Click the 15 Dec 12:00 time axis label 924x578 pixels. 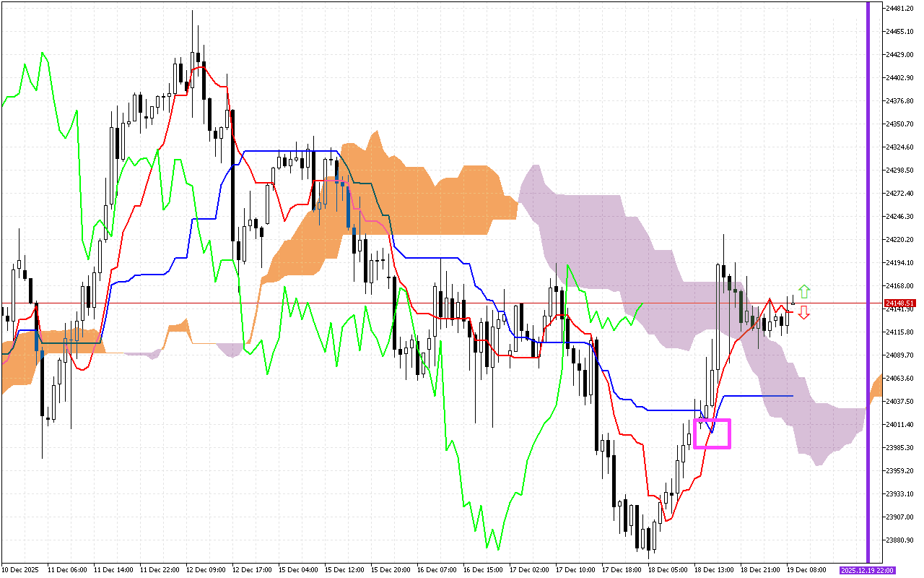(x=345, y=570)
